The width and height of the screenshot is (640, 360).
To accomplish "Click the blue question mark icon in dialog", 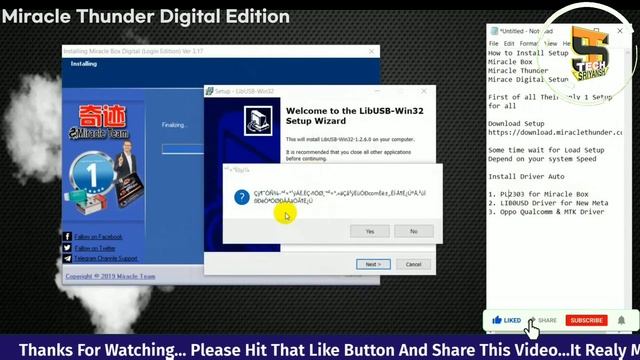I will coord(242,197).
